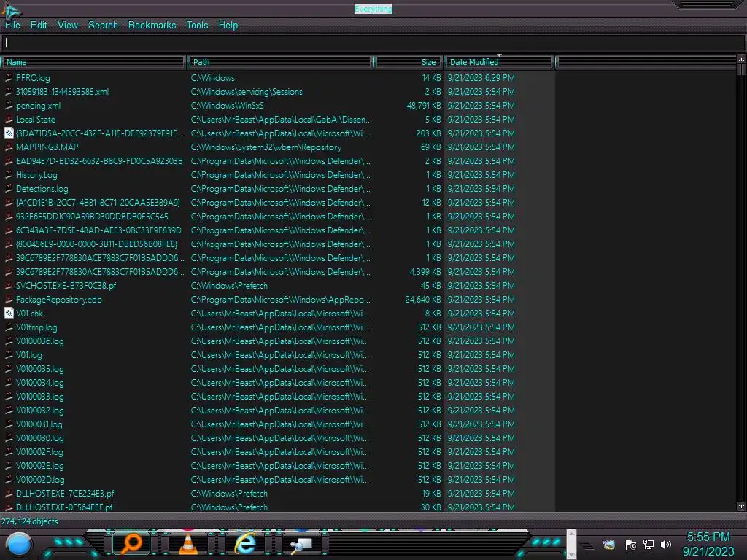Click the vertical scrollbar up arrow

741,59
